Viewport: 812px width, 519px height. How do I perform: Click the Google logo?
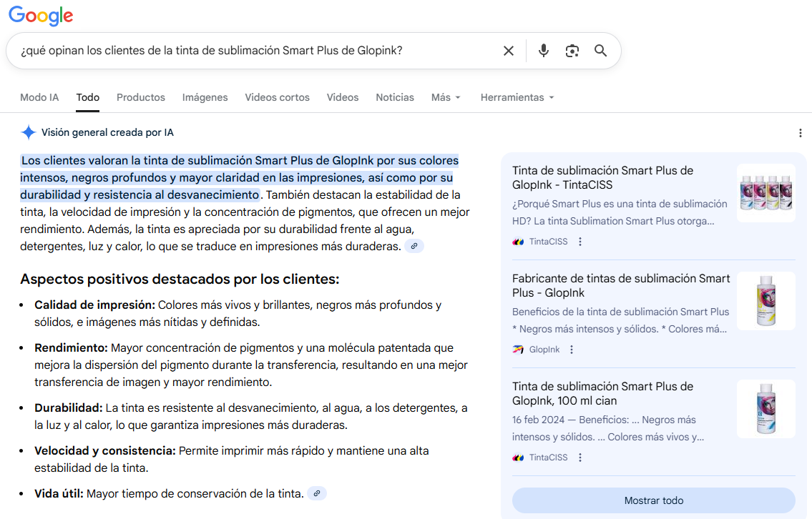coord(41,16)
